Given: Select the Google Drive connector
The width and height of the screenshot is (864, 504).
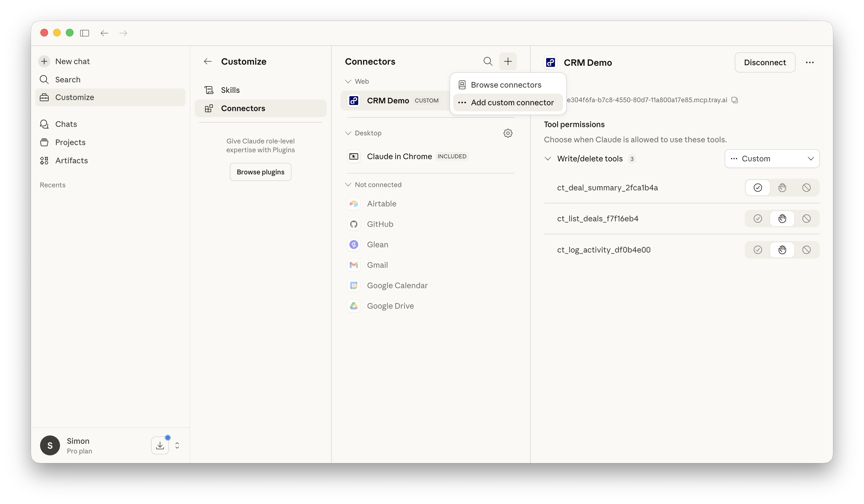Looking at the screenshot, I should point(390,306).
